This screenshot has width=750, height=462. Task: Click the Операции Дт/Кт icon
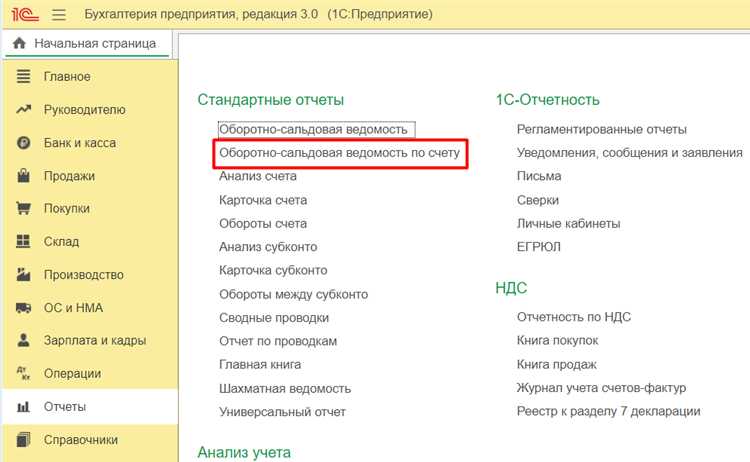(23, 373)
